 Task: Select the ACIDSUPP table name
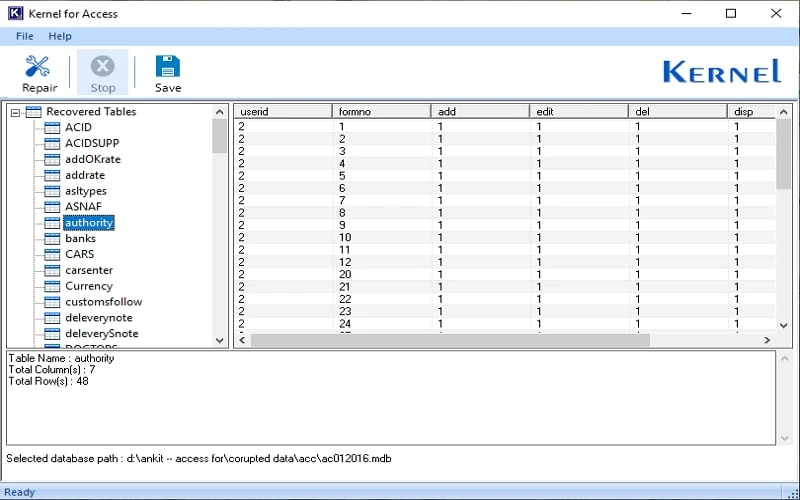[92, 143]
